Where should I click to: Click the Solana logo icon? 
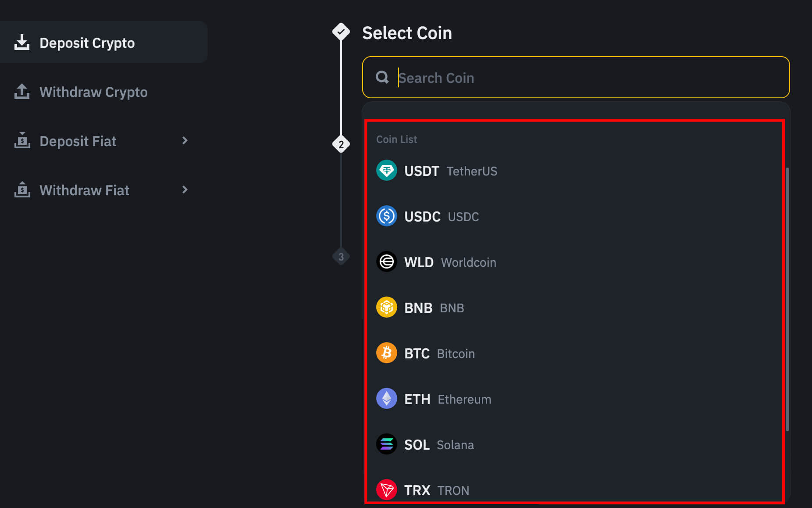(x=386, y=444)
